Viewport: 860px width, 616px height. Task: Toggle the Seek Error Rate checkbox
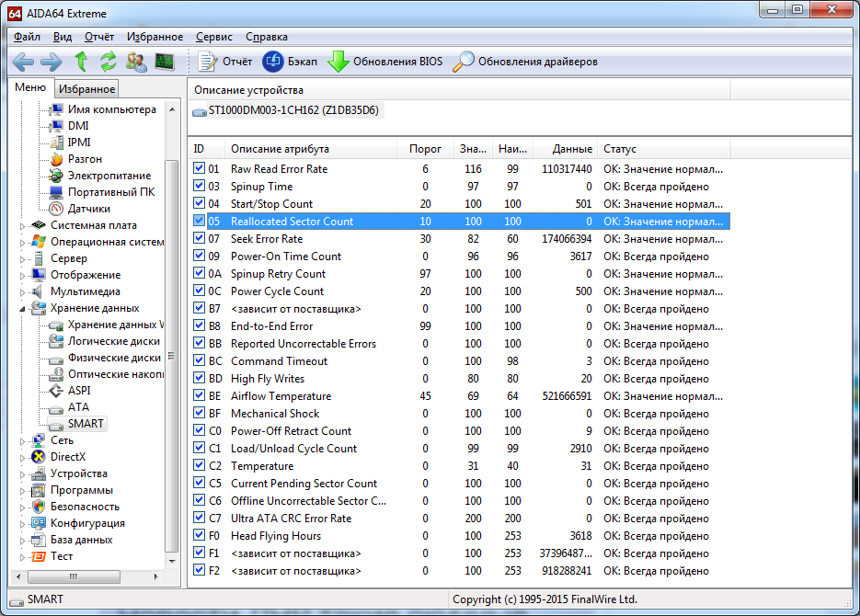pyautogui.click(x=199, y=238)
